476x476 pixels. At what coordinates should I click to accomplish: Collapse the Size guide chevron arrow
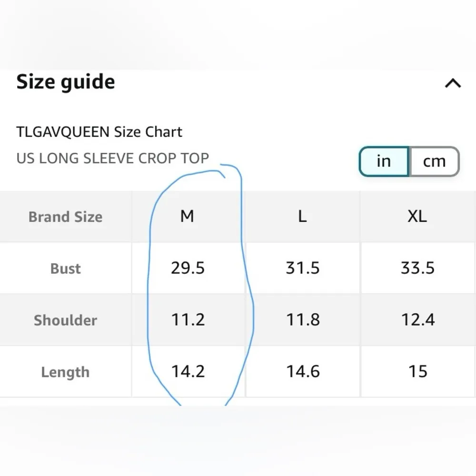tap(453, 84)
